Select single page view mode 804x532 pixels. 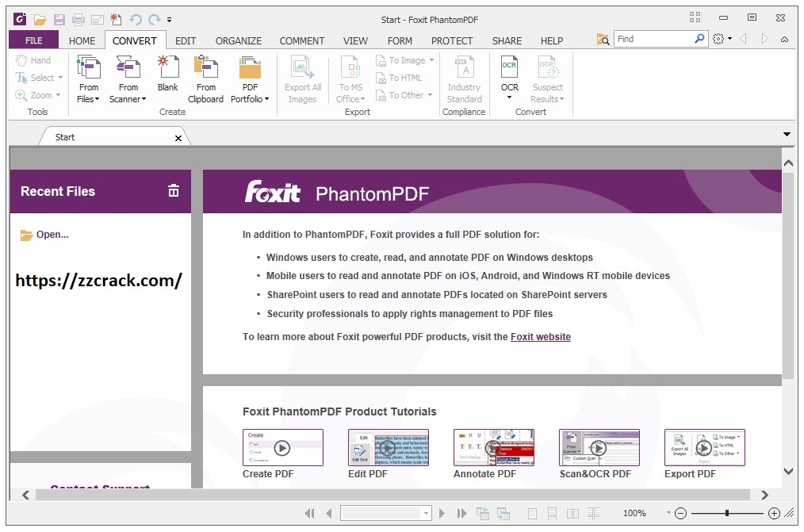pos(532,513)
